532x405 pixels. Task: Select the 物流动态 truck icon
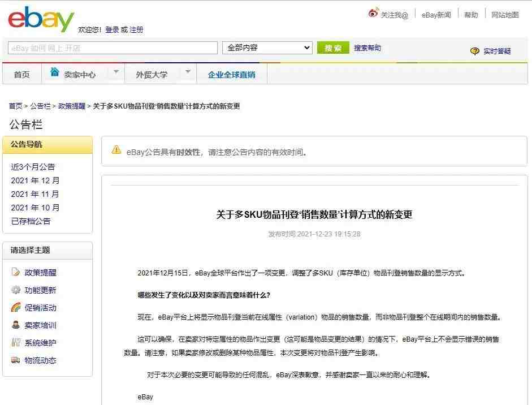pyautogui.click(x=16, y=360)
